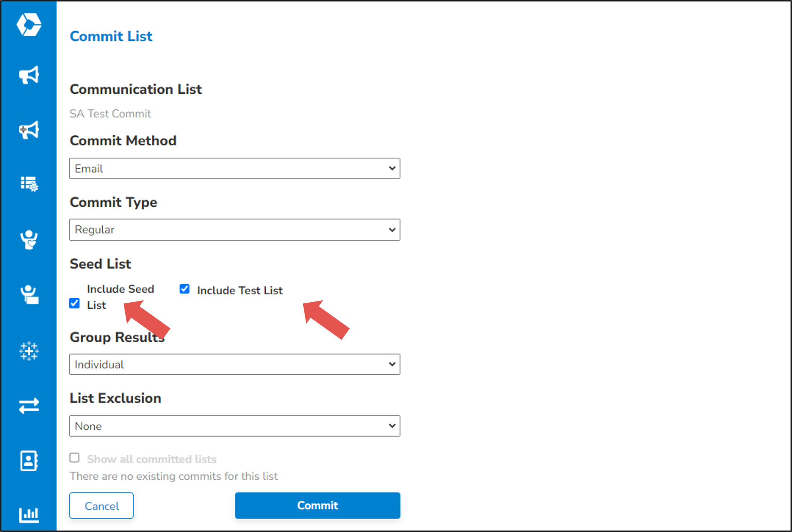Open the megaphone campaigns icon

(29, 75)
